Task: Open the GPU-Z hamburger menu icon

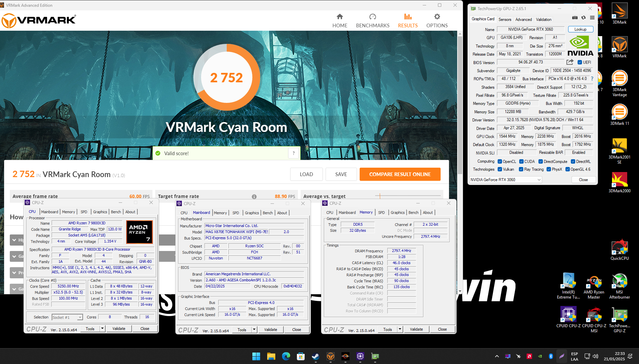Action: [592, 18]
